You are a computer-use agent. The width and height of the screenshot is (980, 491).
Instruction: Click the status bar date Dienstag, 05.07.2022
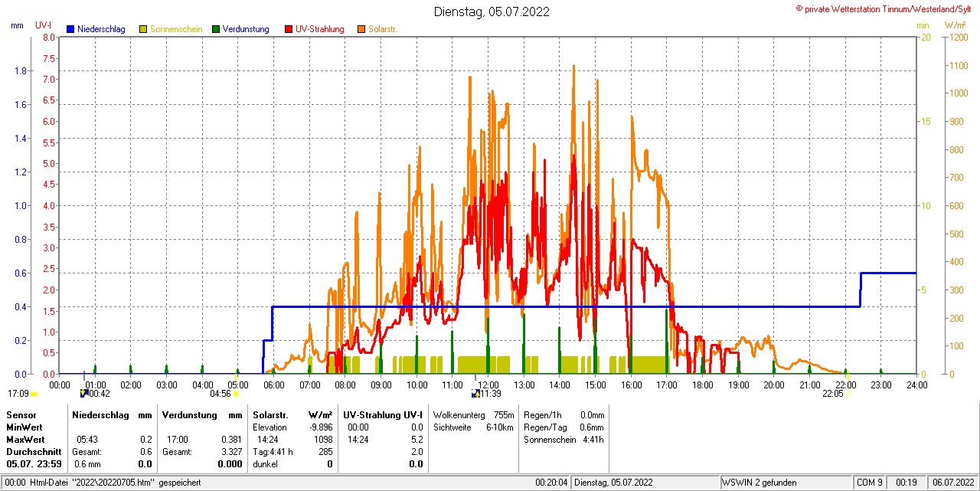tap(613, 483)
